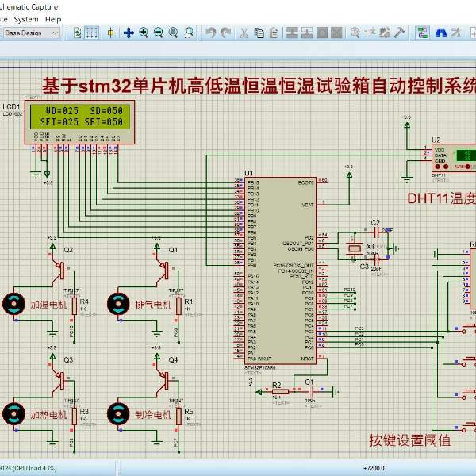Click the Zoom to Area icon

189,33
